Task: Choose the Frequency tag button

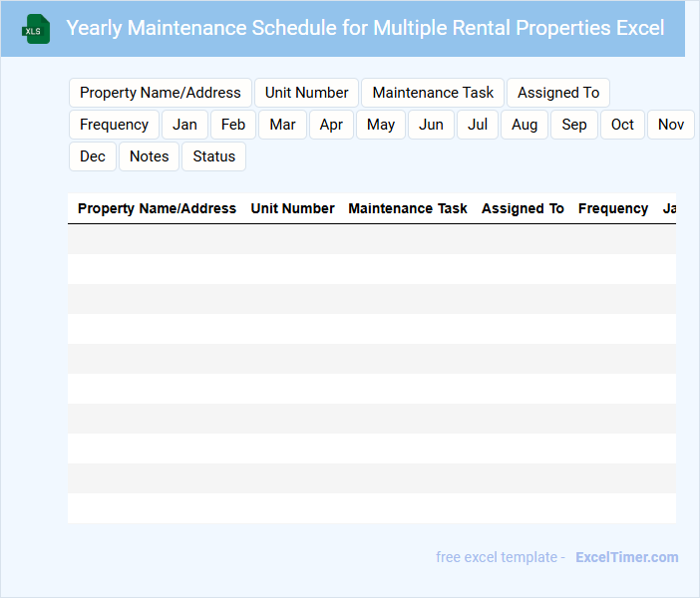Action: tap(114, 125)
